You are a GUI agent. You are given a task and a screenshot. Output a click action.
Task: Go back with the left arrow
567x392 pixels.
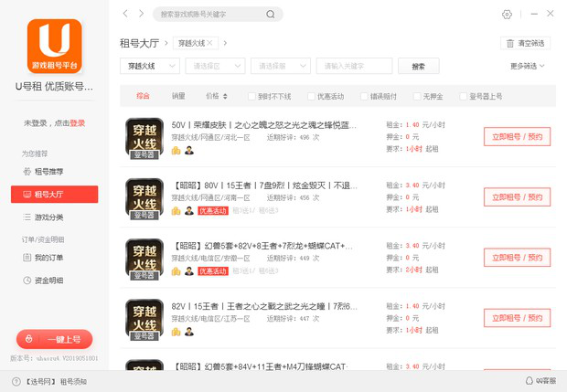(126, 14)
